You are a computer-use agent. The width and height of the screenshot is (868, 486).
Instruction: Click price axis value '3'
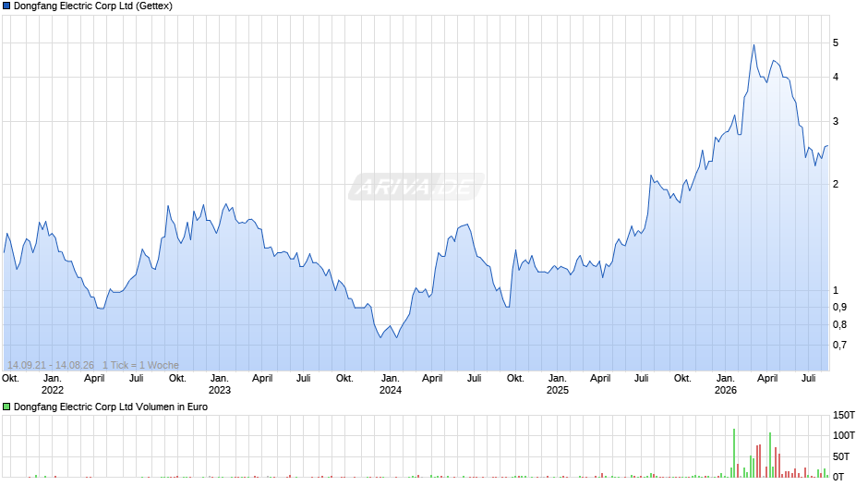[x=836, y=121]
